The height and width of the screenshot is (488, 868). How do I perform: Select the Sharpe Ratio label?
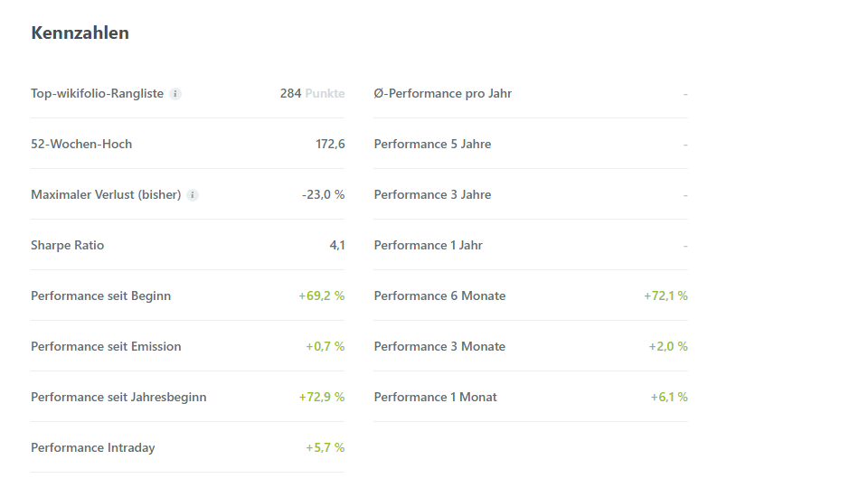[67, 246]
